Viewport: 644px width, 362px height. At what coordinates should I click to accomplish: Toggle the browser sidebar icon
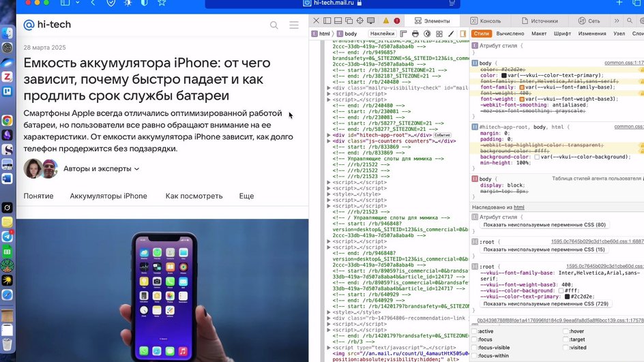(65, 3)
